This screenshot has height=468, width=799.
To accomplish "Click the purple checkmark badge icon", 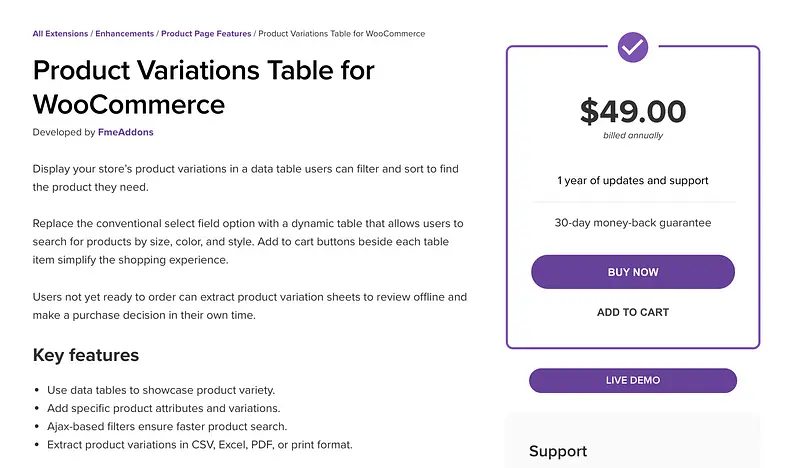I will [x=632, y=46].
